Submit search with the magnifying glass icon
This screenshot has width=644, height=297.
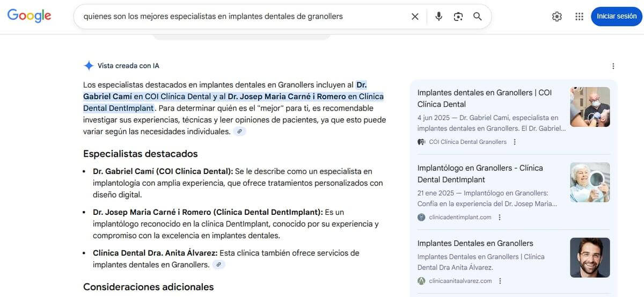[478, 17]
